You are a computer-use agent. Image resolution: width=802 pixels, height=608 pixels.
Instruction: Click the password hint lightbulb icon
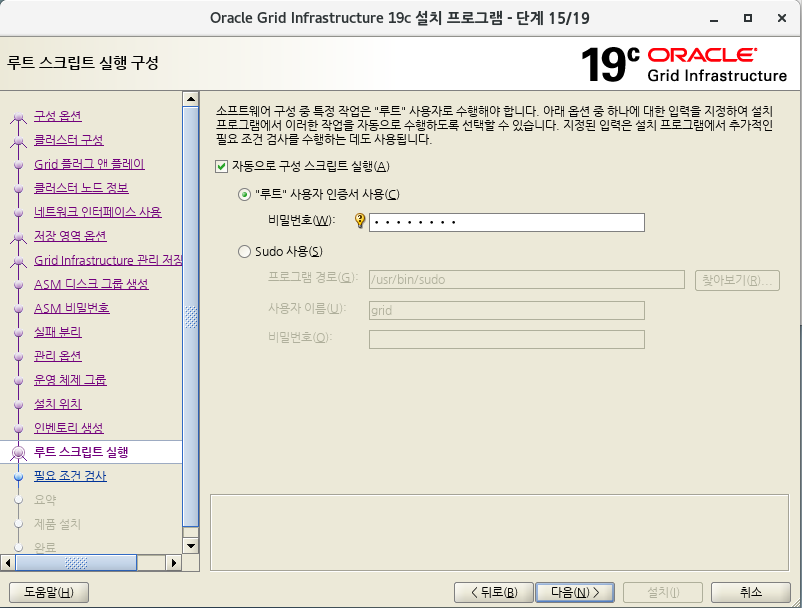point(360,221)
